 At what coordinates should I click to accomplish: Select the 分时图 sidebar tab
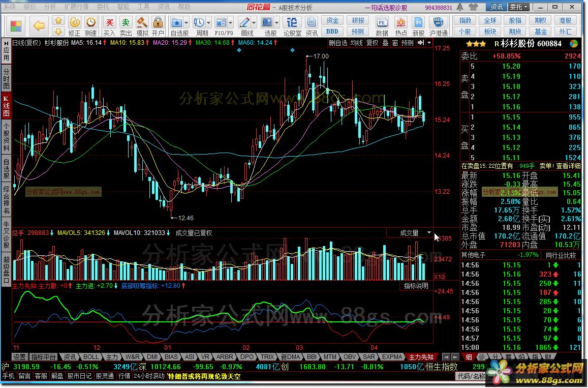pyautogui.click(x=7, y=78)
